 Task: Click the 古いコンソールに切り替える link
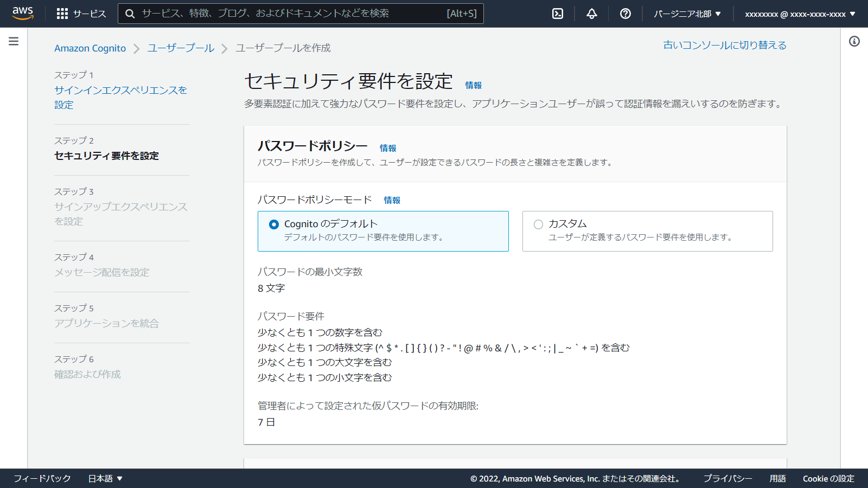(724, 46)
